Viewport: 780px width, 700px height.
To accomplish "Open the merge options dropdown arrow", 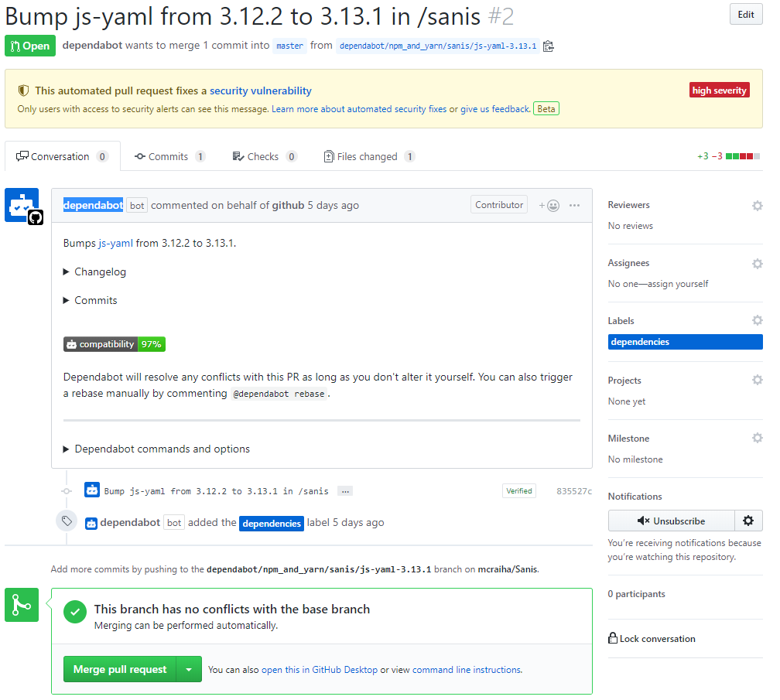I will [x=190, y=669].
